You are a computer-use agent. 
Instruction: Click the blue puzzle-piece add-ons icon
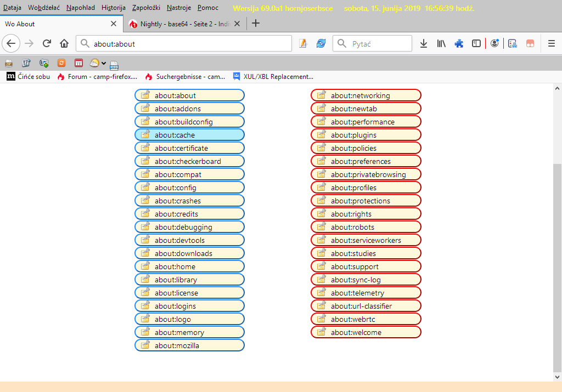[459, 43]
